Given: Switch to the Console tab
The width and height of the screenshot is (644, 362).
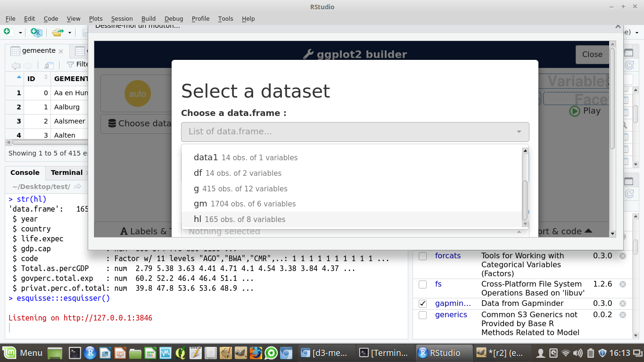Looking at the screenshot, I should (x=25, y=173).
